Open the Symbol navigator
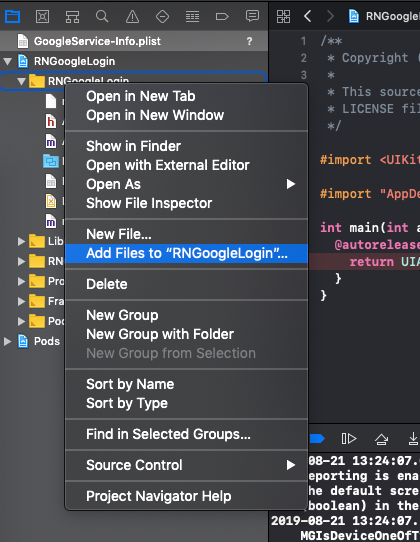This screenshot has width=420, height=542. point(72,16)
